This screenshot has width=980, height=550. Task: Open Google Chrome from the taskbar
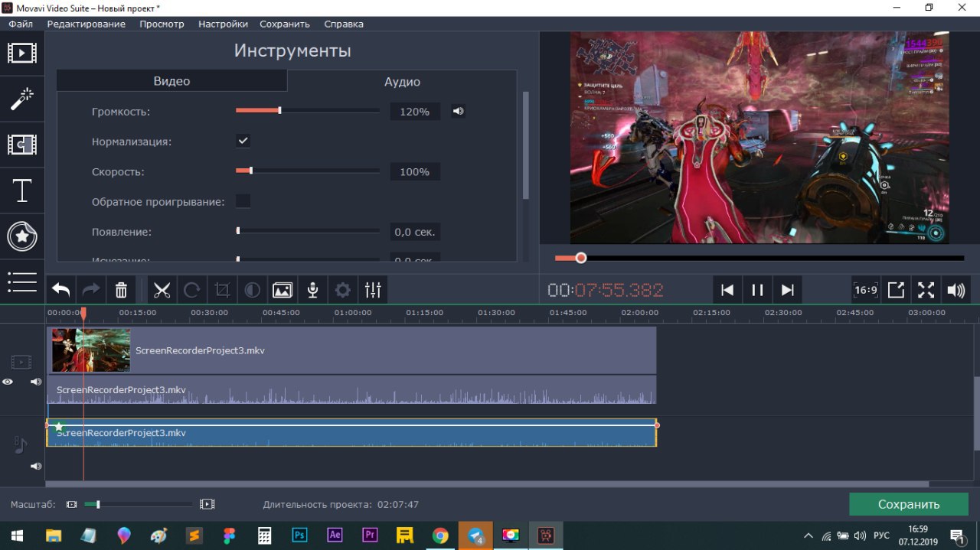[440, 535]
